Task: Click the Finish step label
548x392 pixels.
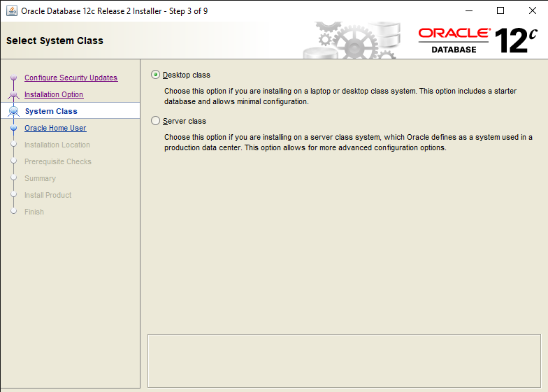Action: [34, 212]
